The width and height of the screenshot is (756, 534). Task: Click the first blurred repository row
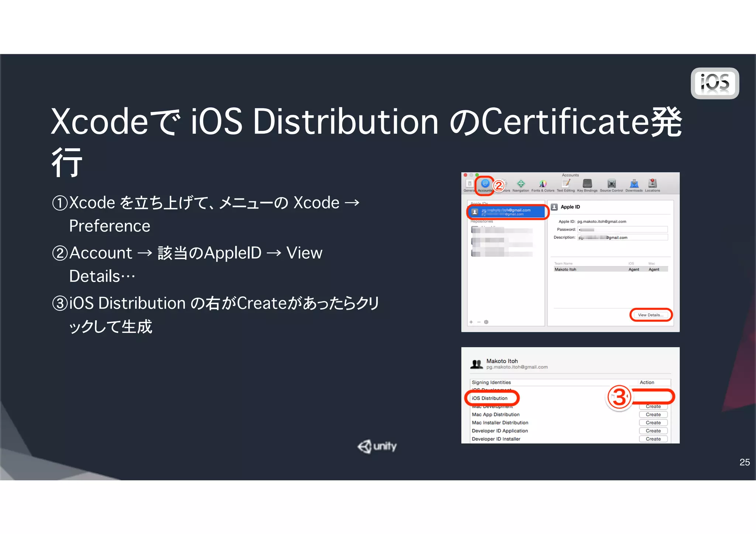pos(502,230)
